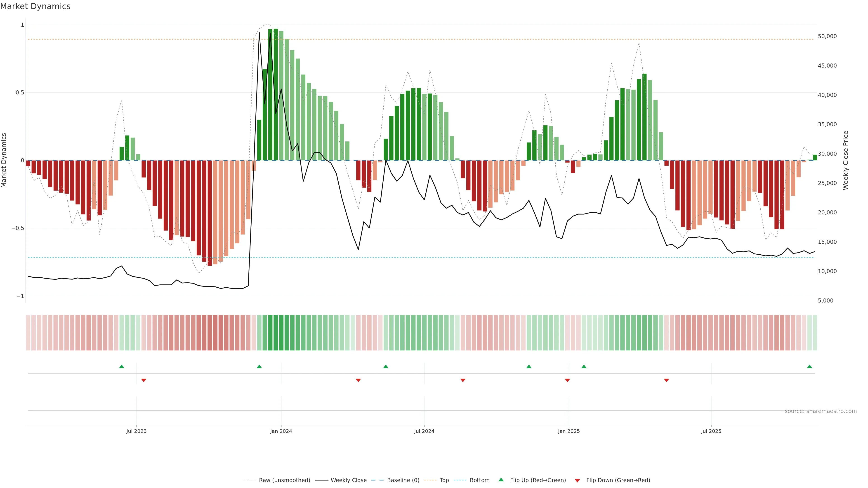Image resolution: width=868 pixels, height=488 pixels.
Task: Click the first green flip-up triangle marker
Action: click(x=122, y=366)
